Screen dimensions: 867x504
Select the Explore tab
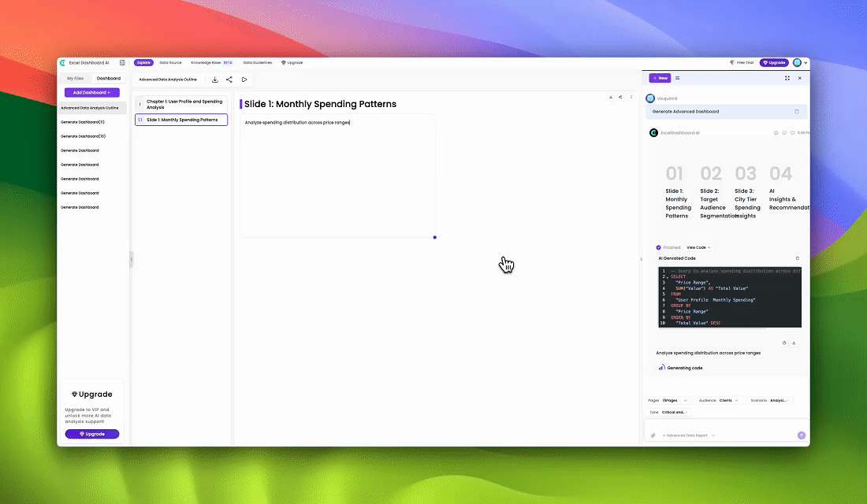click(x=143, y=63)
